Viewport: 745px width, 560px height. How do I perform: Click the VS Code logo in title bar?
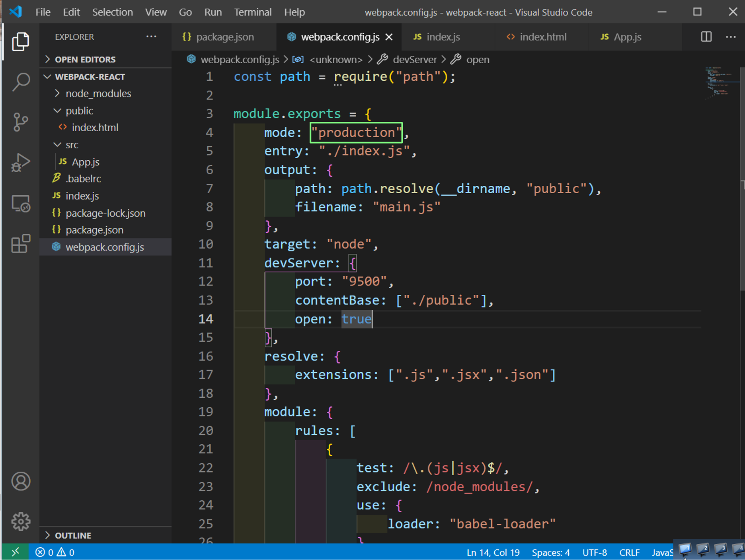click(16, 12)
